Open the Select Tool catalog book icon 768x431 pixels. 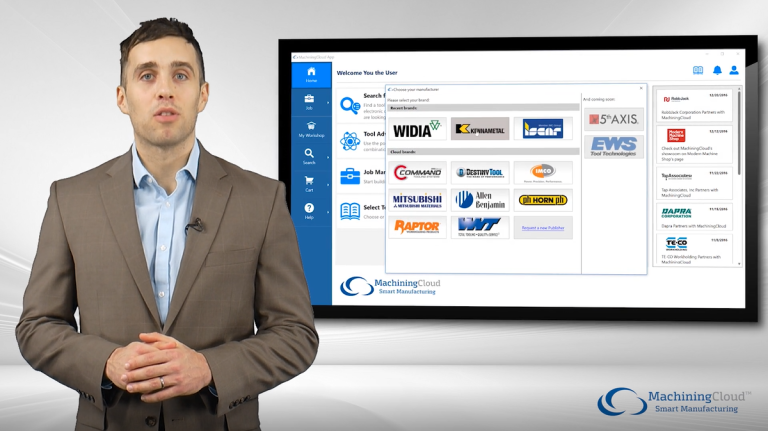[x=350, y=211]
